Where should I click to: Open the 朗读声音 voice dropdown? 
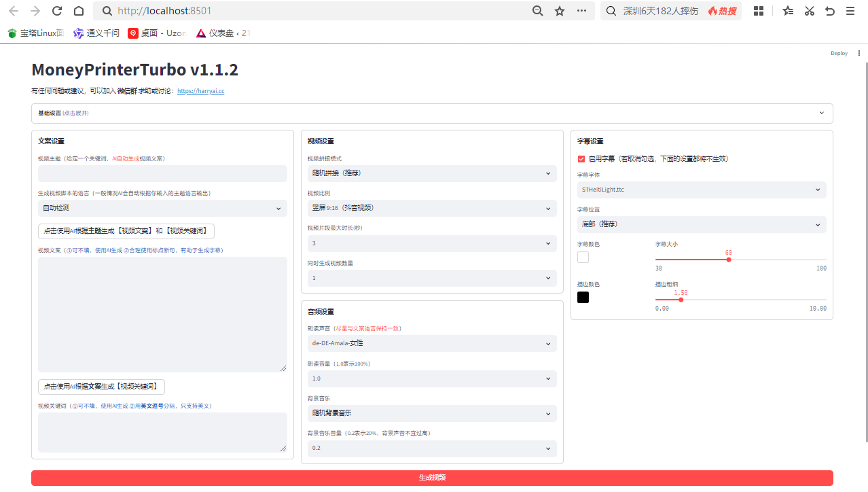click(x=431, y=344)
